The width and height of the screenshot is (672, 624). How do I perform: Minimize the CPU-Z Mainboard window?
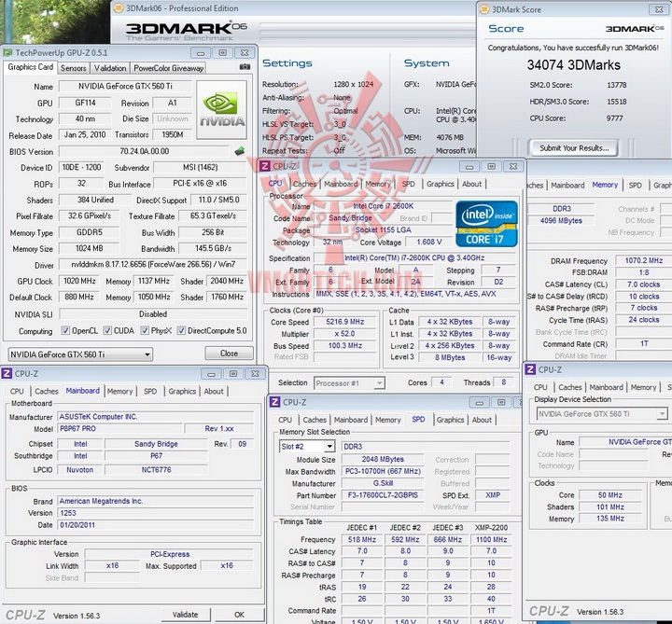[211, 374]
